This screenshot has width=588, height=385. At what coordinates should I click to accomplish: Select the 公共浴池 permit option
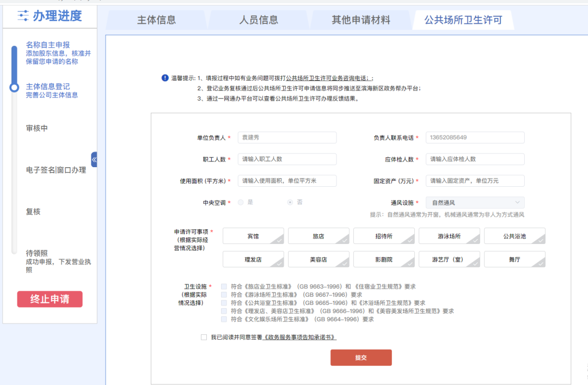coord(514,236)
